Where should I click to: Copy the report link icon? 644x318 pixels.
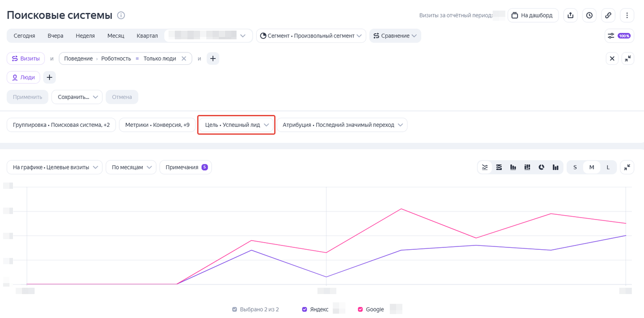[608, 15]
